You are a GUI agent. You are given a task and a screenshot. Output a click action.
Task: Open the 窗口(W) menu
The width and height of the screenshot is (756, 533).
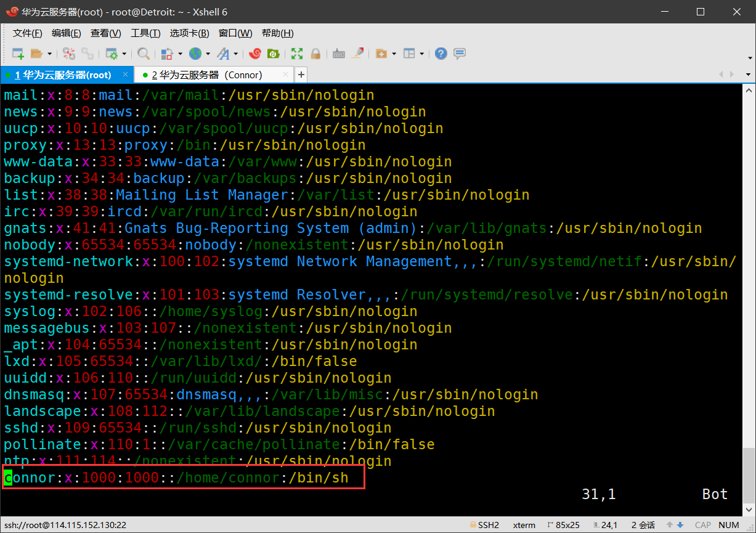(235, 33)
